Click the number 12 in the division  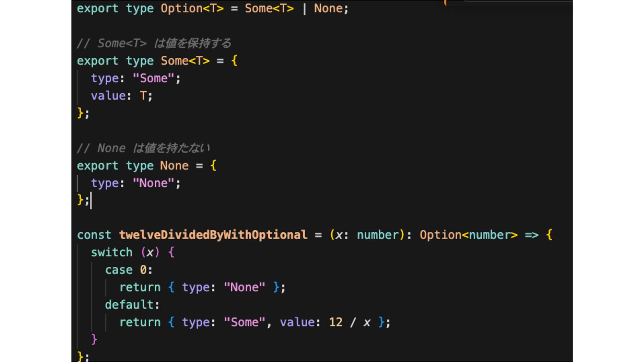(335, 322)
